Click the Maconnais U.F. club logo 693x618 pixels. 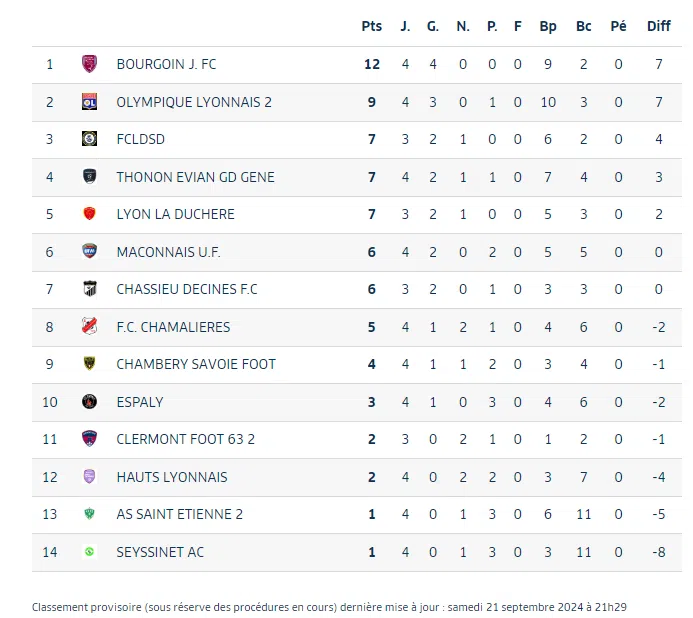click(89, 252)
